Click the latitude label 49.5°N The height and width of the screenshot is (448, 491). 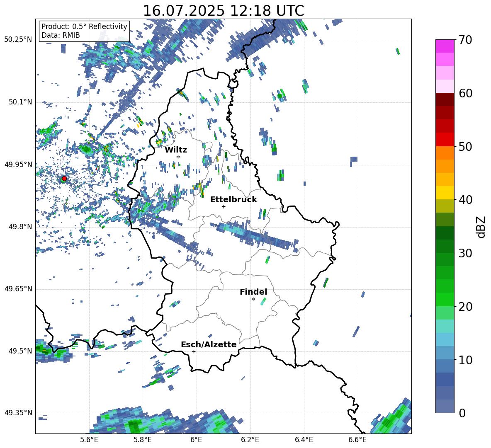tap(20, 351)
